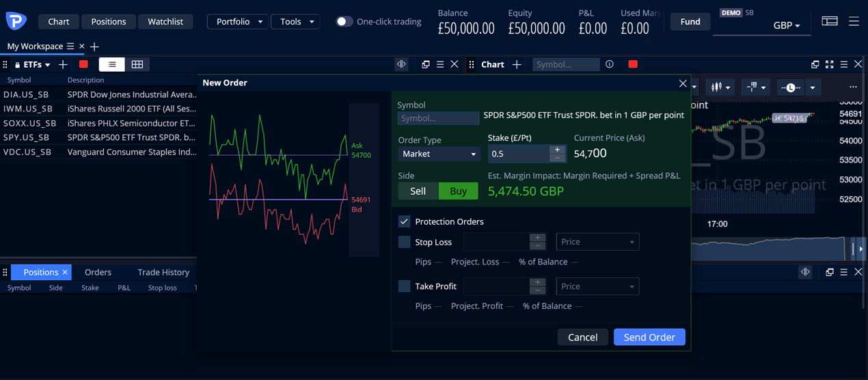Select the My Workspace tab
This screenshot has width=868, height=380.
[36, 46]
